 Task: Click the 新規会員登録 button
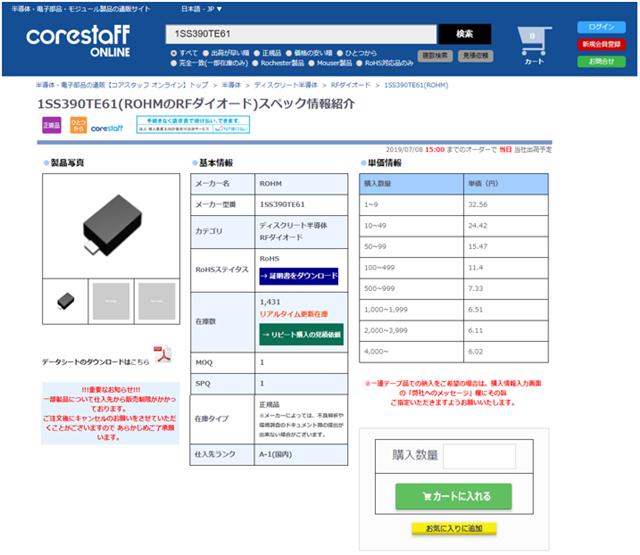click(x=601, y=44)
